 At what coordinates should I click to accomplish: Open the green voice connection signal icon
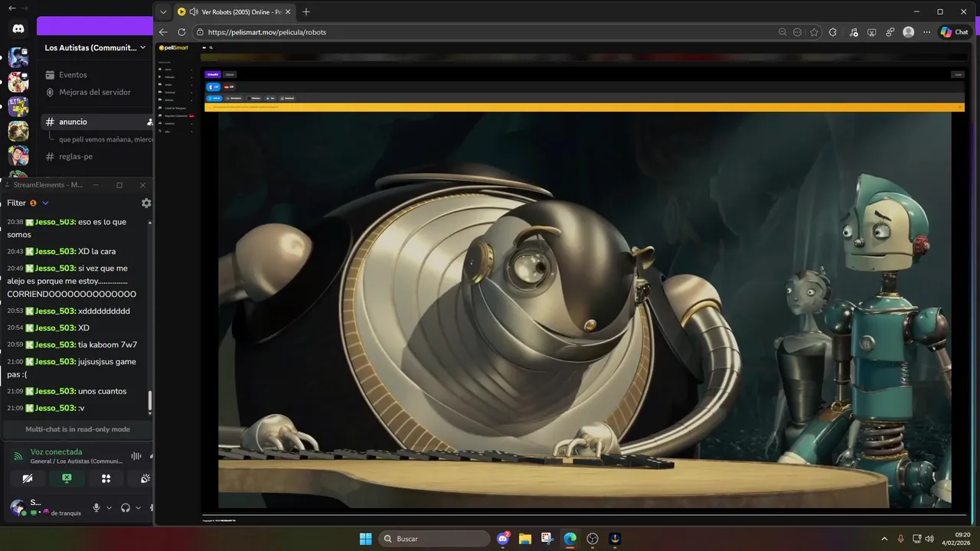(x=18, y=456)
